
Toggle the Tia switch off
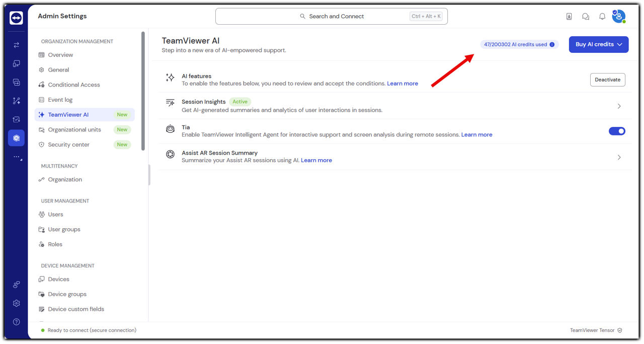[617, 131]
